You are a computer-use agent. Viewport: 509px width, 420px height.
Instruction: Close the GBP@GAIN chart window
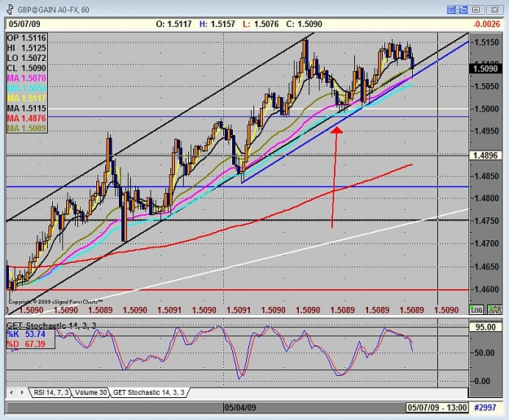click(x=495, y=10)
